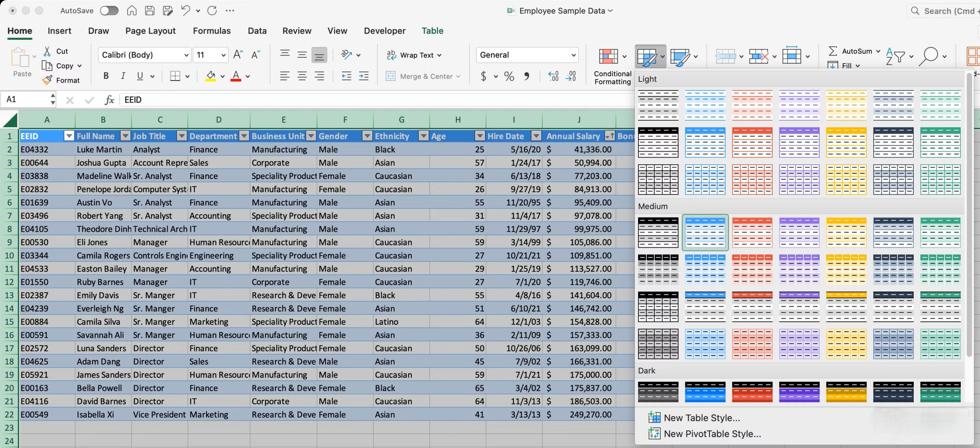Switch to the Formulas ribbon tab

[212, 31]
